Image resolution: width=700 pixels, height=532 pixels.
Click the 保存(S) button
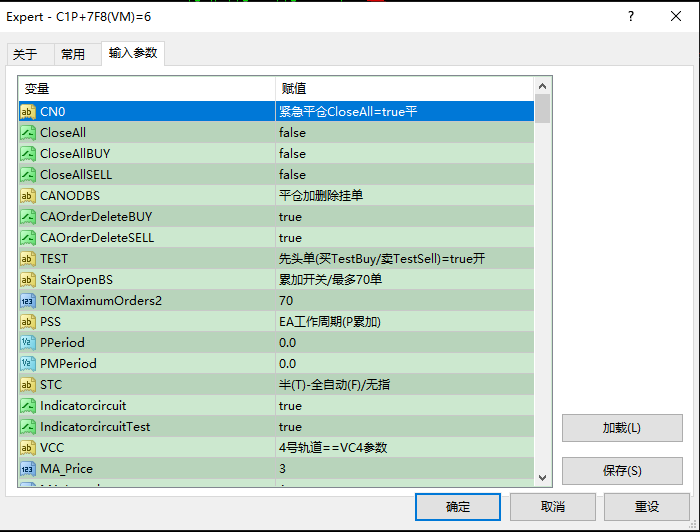[622, 470]
